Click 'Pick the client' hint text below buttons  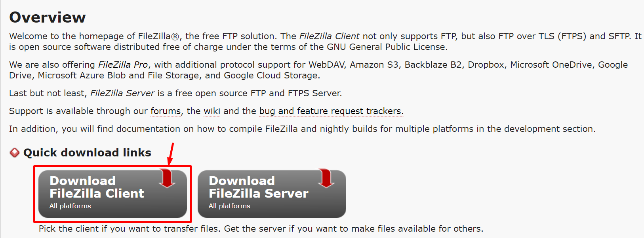261,228
